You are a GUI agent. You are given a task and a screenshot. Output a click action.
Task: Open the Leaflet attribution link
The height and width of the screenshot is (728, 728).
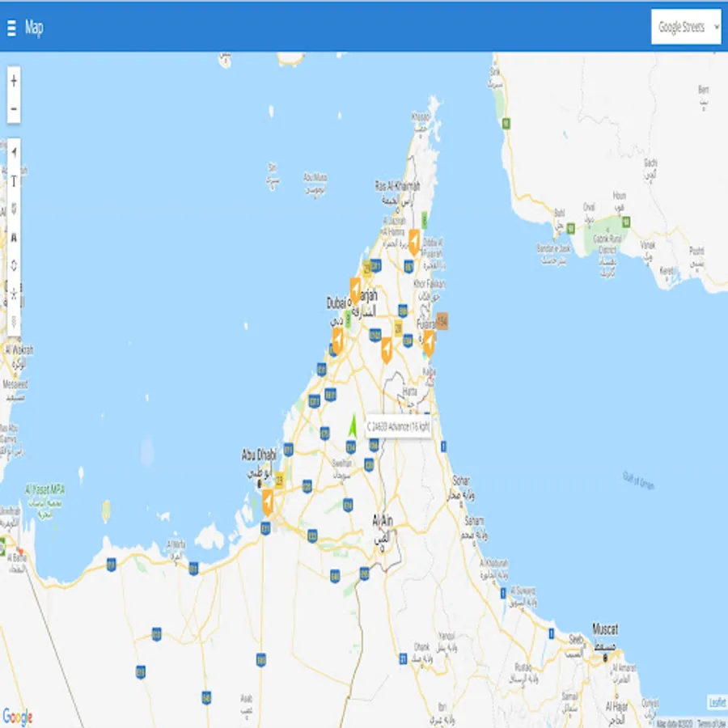717,702
